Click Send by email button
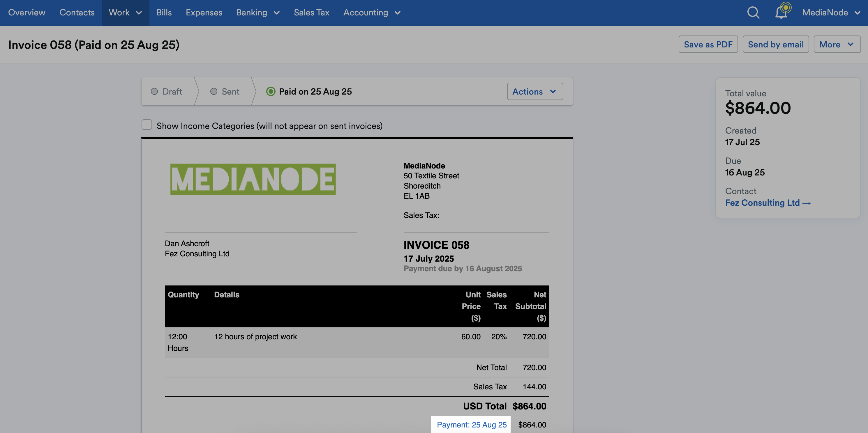Image resolution: width=868 pixels, height=433 pixels. coord(776,45)
